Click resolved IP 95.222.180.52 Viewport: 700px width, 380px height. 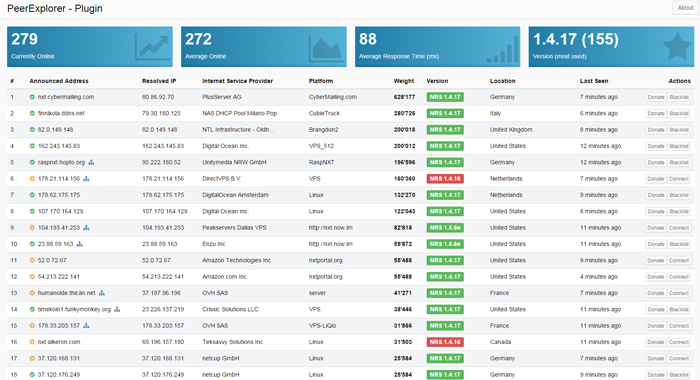161,163
